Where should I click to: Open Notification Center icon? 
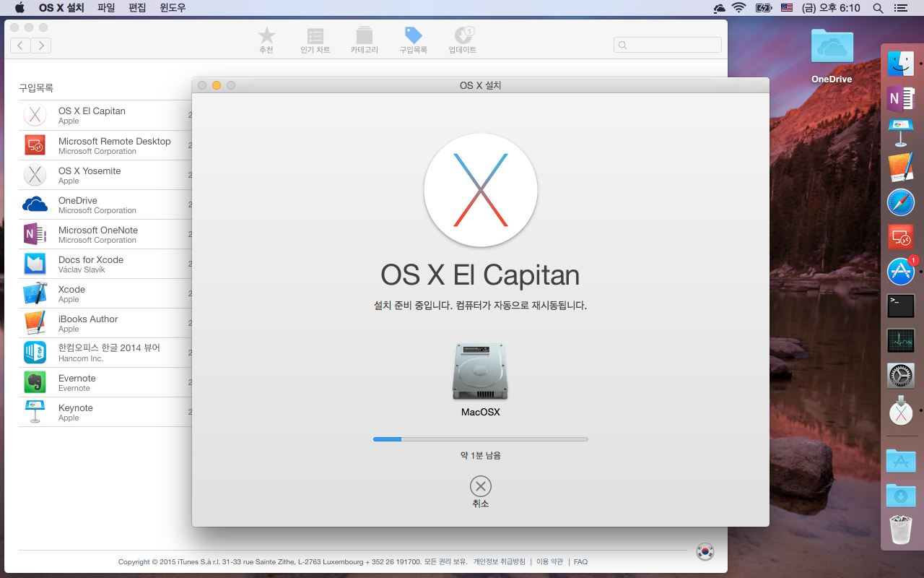point(900,8)
